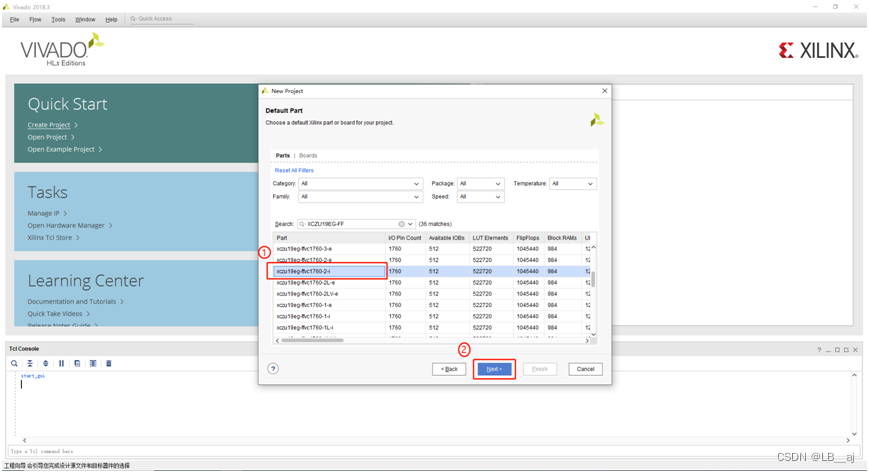Close the New Project dialog
Image resolution: width=869 pixels, height=473 pixels.
pos(605,91)
